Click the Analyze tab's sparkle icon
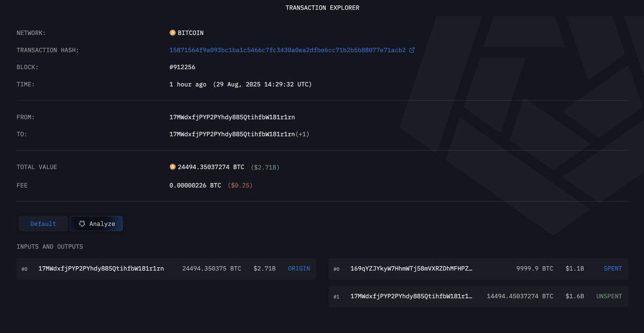Image resolution: width=644 pixels, height=333 pixels. click(x=82, y=224)
